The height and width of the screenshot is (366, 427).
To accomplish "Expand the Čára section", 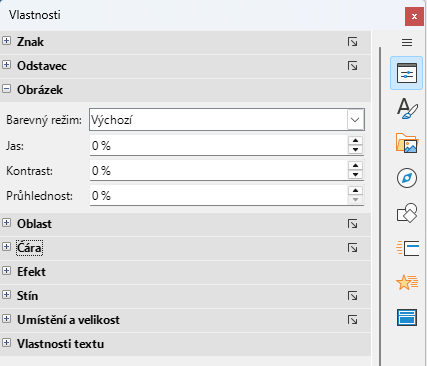I will click(6, 247).
